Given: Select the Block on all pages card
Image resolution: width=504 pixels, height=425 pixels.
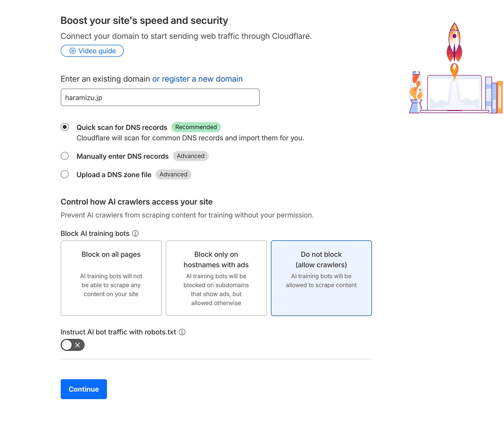Looking at the screenshot, I should (x=111, y=278).
